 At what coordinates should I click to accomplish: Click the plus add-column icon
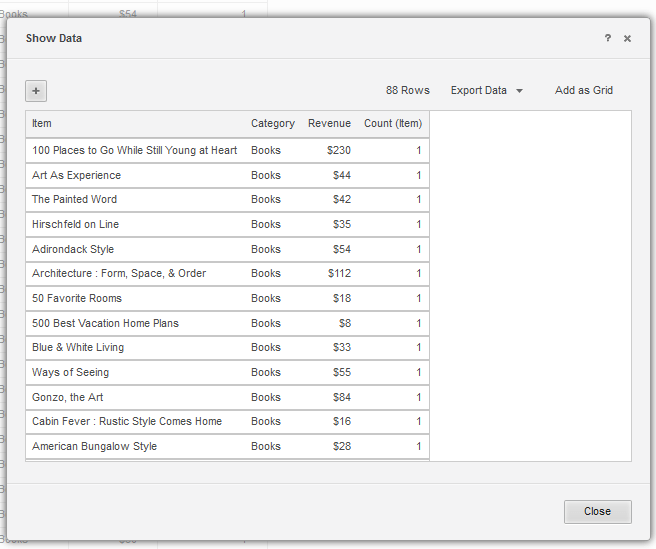click(36, 91)
